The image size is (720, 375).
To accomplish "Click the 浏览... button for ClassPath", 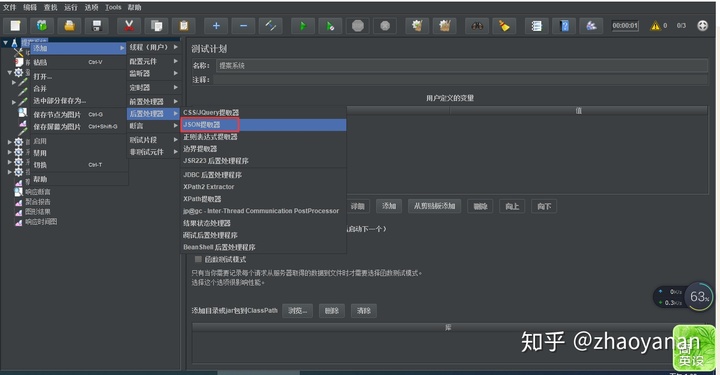I will [298, 311].
